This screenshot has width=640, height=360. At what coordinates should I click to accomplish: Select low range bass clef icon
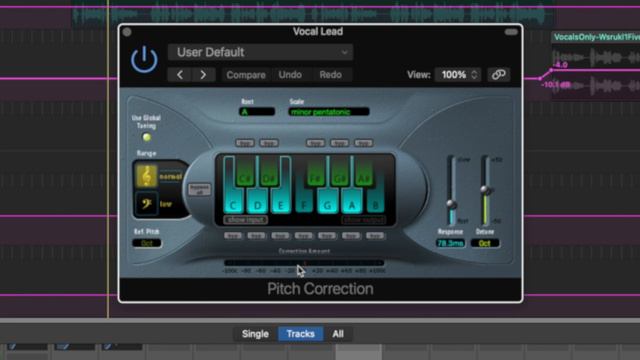tap(147, 203)
